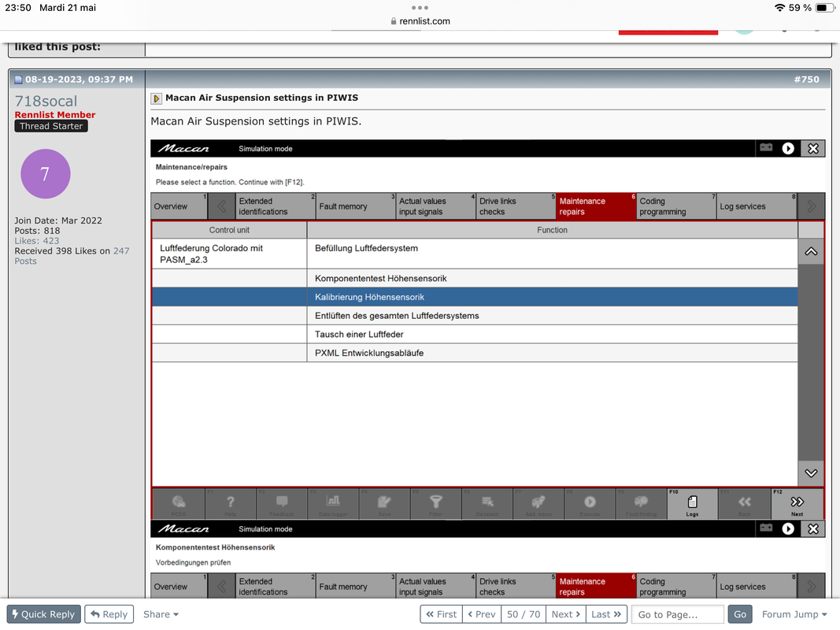The width and height of the screenshot is (840, 630).
Task: Open the Forum Jump dropdown
Action: point(794,614)
